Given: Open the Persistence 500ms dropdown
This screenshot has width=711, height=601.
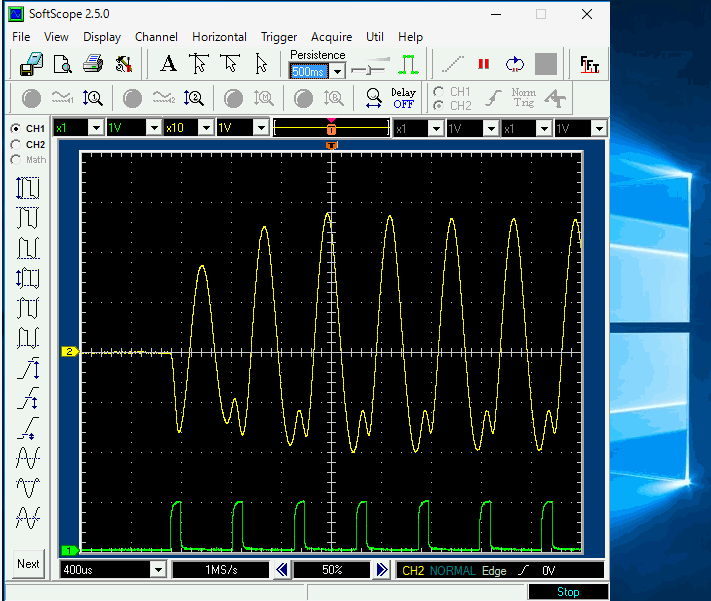Looking at the screenshot, I should [337, 71].
